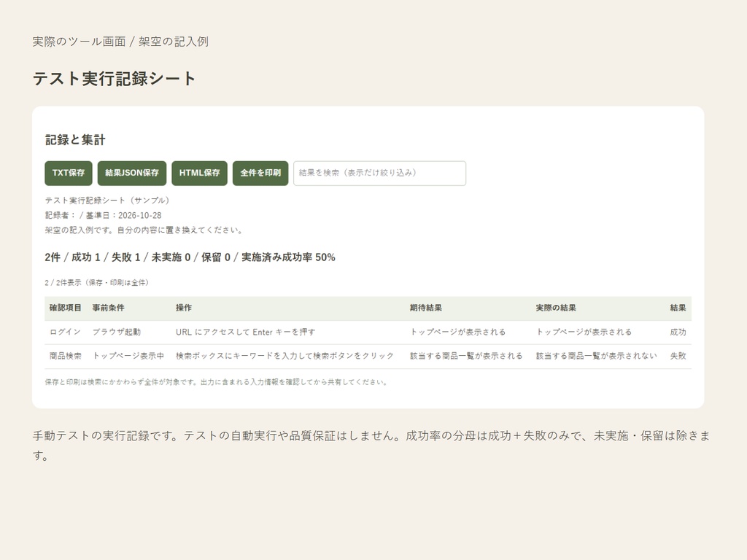Click the 実際のツール画面 / 架空の記入例 caption
This screenshot has height=560, width=747.
[x=120, y=42]
